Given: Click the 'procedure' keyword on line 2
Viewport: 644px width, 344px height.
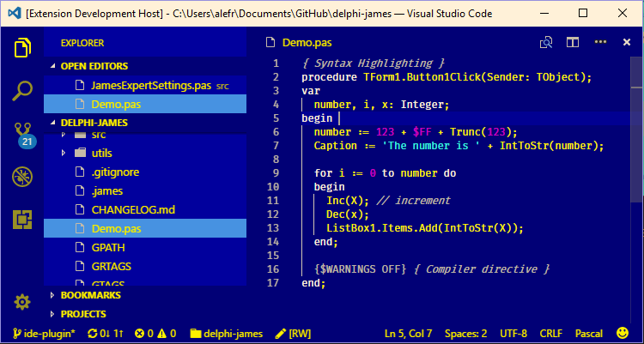Looking at the screenshot, I should click(x=329, y=77).
